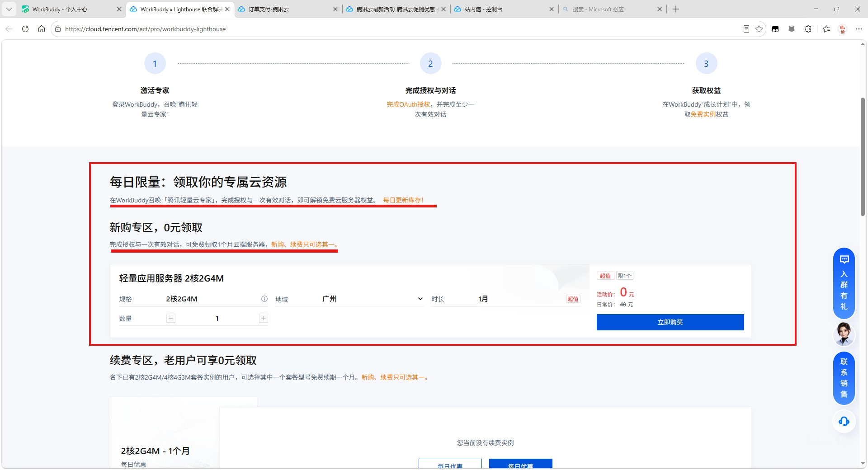The width and height of the screenshot is (868, 470).
Task: Click step 1 circle 激活专家
Action: pyautogui.click(x=155, y=64)
